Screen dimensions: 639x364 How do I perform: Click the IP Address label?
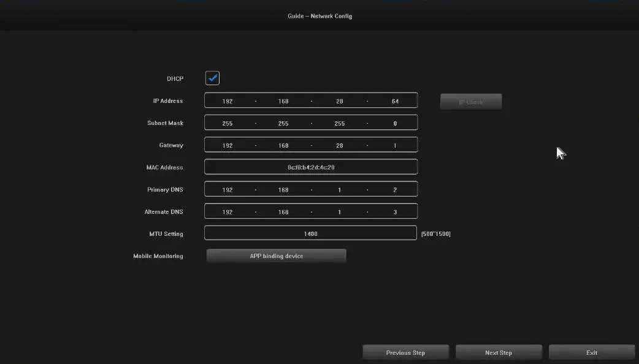[x=168, y=101]
